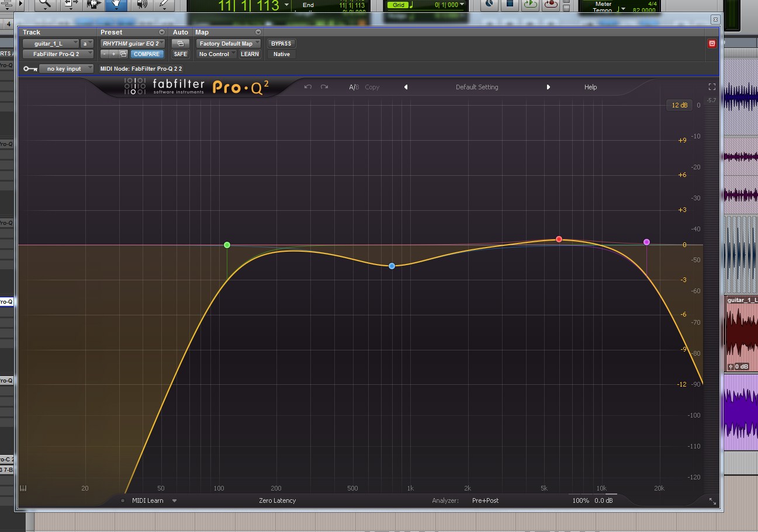Click the 0.0 dB output gain value
The width and height of the screenshot is (758, 532).
pyautogui.click(x=604, y=500)
